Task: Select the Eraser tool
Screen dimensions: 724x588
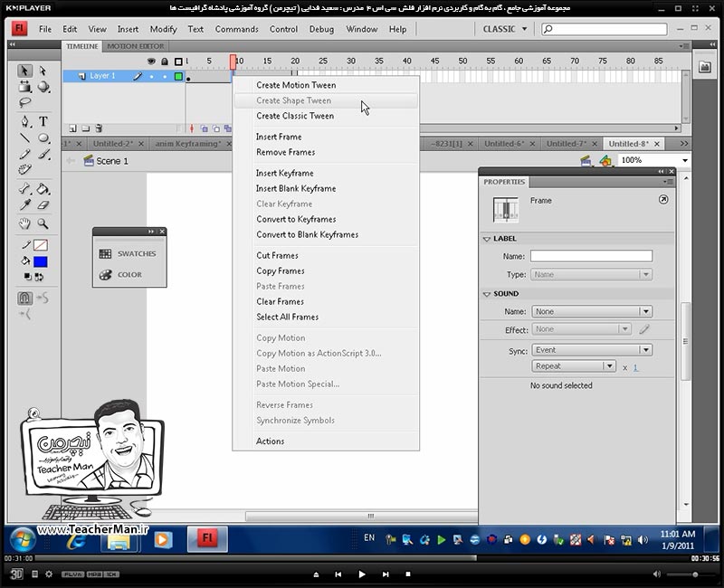Action: (43, 204)
